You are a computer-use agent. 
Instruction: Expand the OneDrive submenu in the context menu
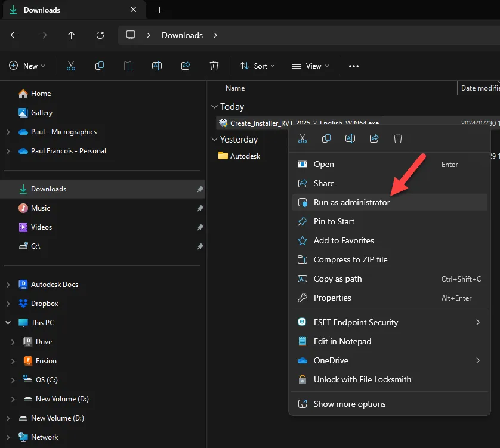477,360
